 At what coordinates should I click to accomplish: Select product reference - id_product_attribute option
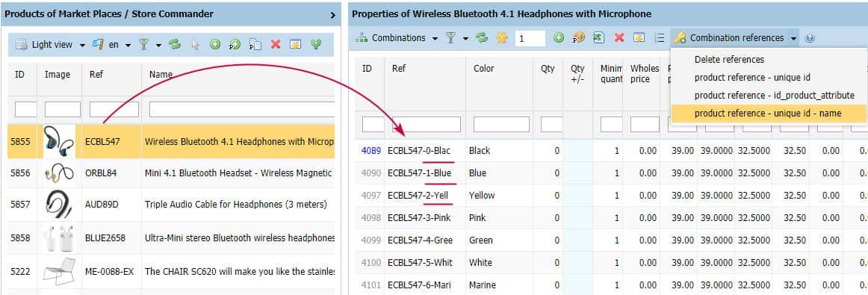pos(774,95)
